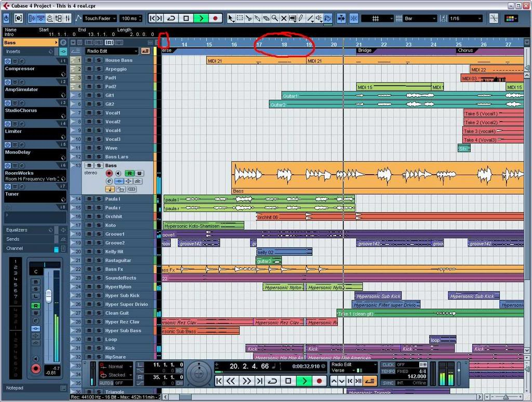Click the channel volume fader in inspector
This screenshot has width=532, height=402.
click(48, 296)
